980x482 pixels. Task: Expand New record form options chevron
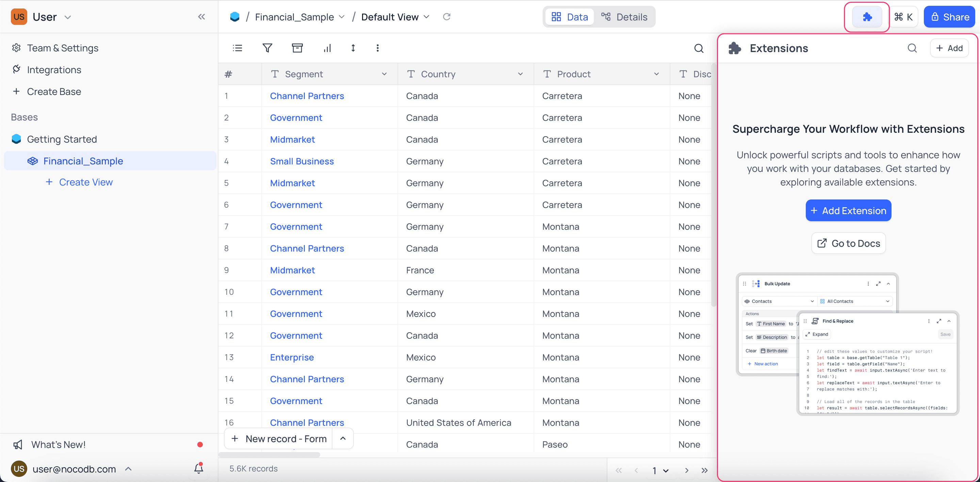pyautogui.click(x=343, y=438)
